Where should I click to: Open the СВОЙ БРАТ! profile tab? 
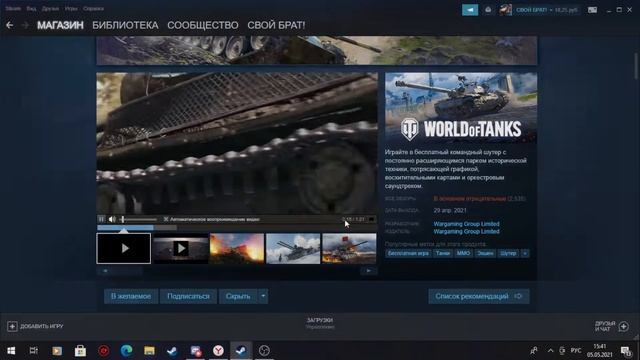click(x=276, y=25)
